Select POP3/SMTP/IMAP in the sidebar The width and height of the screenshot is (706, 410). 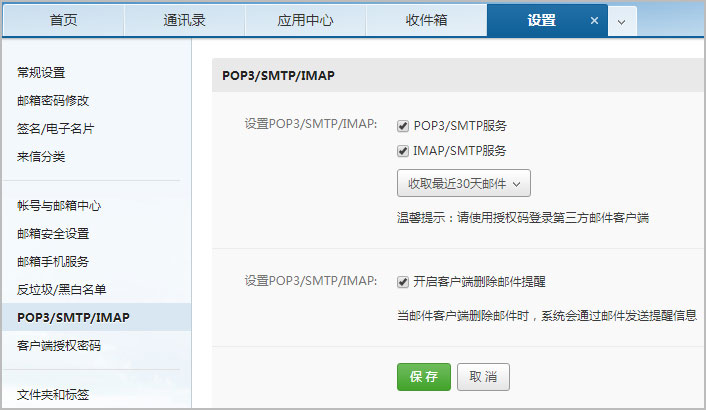[96, 317]
